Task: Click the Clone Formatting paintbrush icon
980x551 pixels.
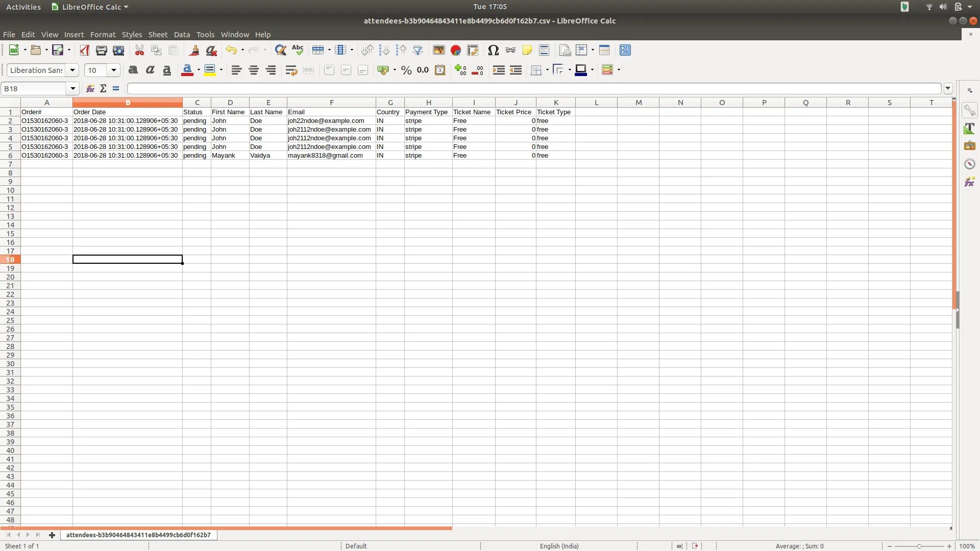Action: pos(194,50)
